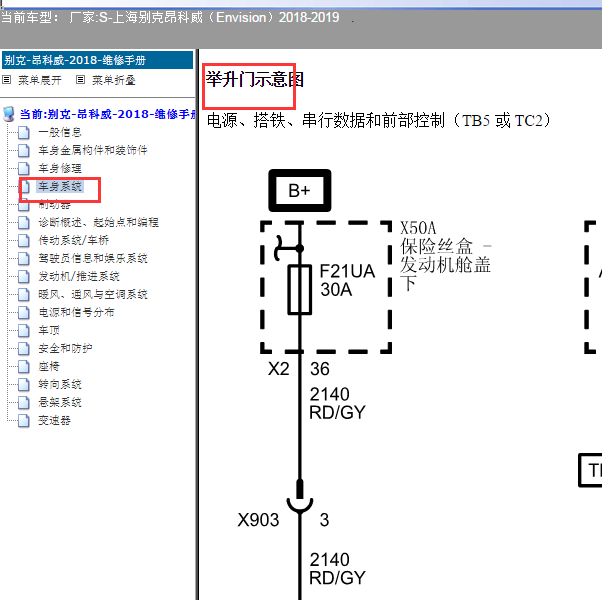Select 电源和信号分布 tree item
This screenshot has height=600, width=602.
pyautogui.click(x=76, y=312)
